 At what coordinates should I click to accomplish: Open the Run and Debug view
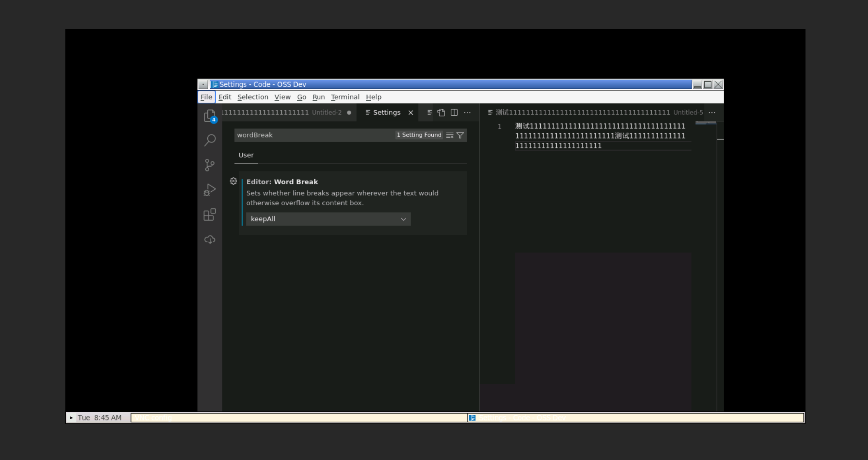click(210, 190)
